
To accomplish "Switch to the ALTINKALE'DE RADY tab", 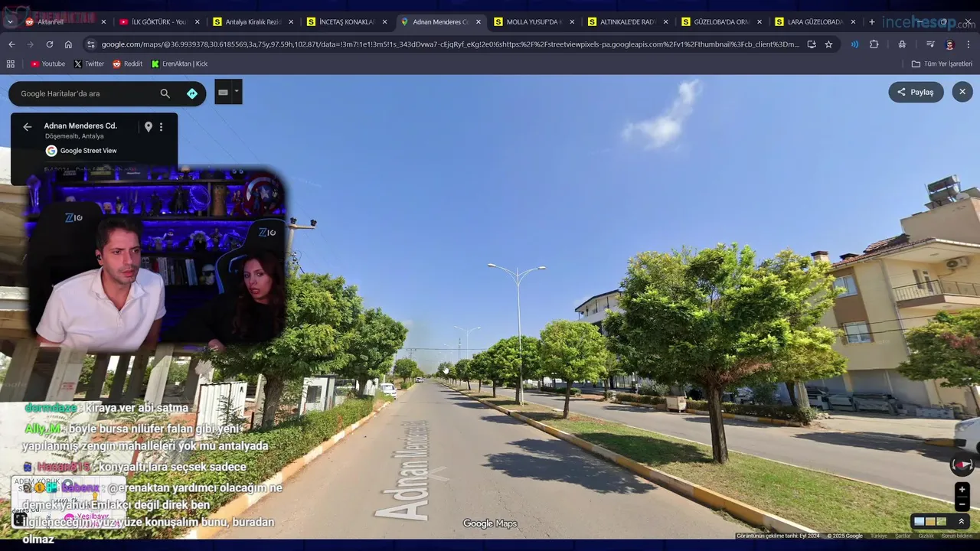I will coord(627,22).
